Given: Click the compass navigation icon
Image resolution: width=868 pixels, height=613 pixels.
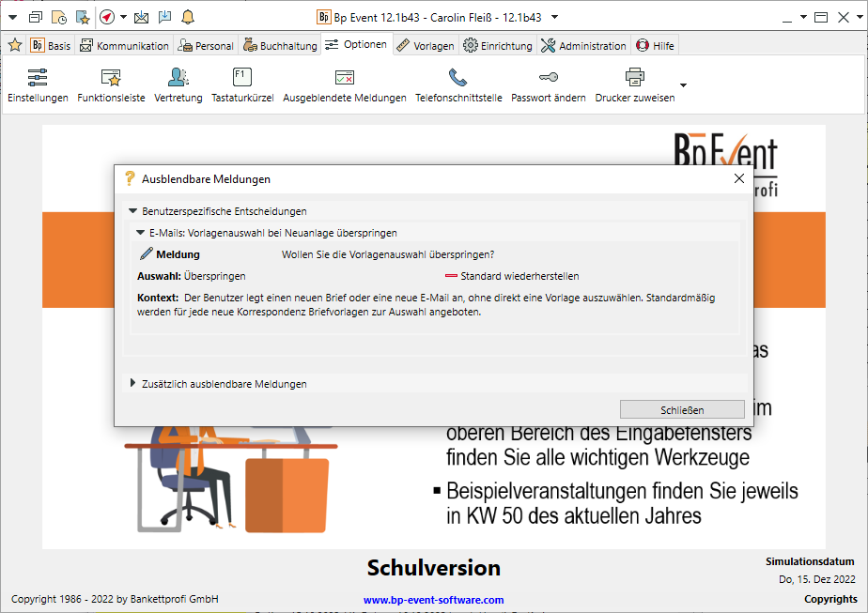Looking at the screenshot, I should 107,17.
